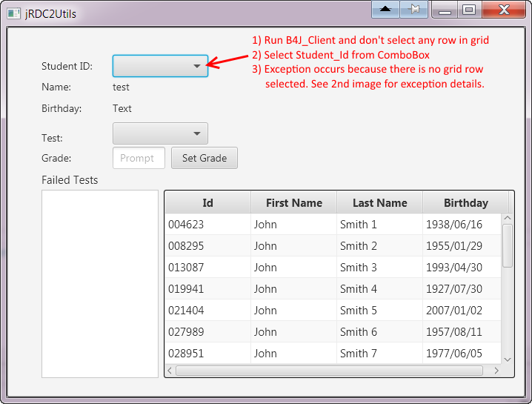Click the Grade input field
This screenshot has width=532, height=404.
pyautogui.click(x=139, y=158)
